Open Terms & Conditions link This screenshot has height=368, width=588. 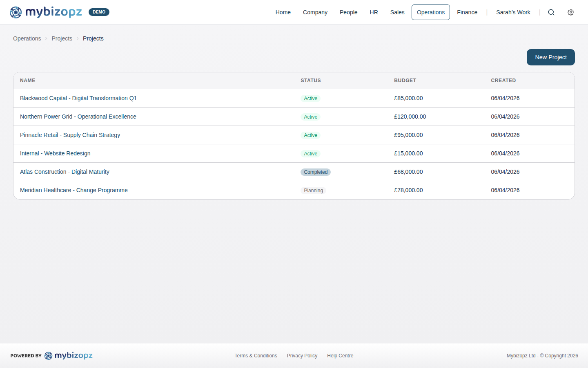256,356
